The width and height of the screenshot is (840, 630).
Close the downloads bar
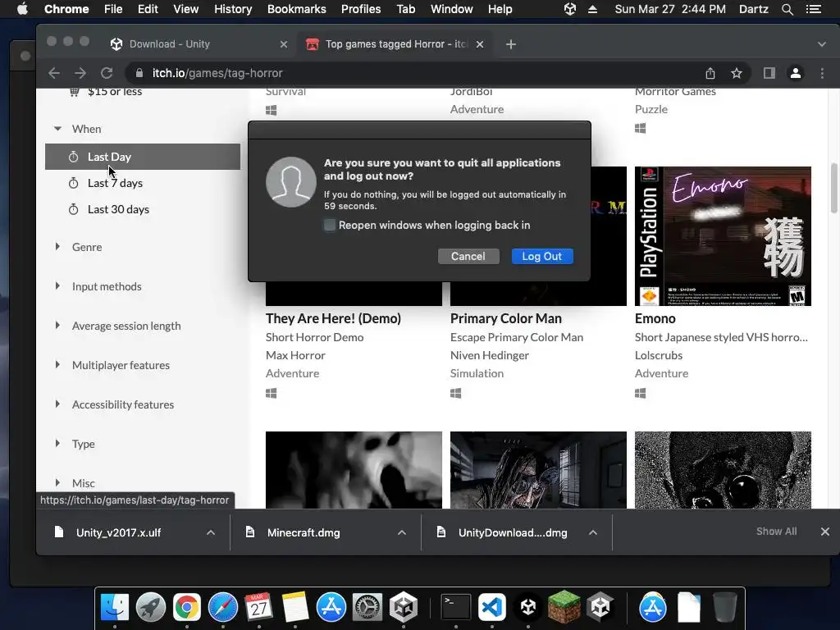click(825, 532)
